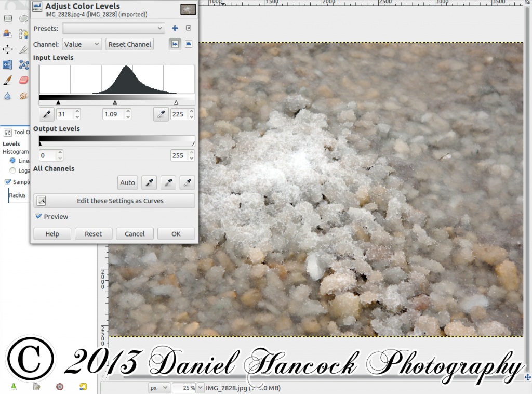Select the Foreground Select tool
This screenshot has height=394, width=532.
coord(7,34)
